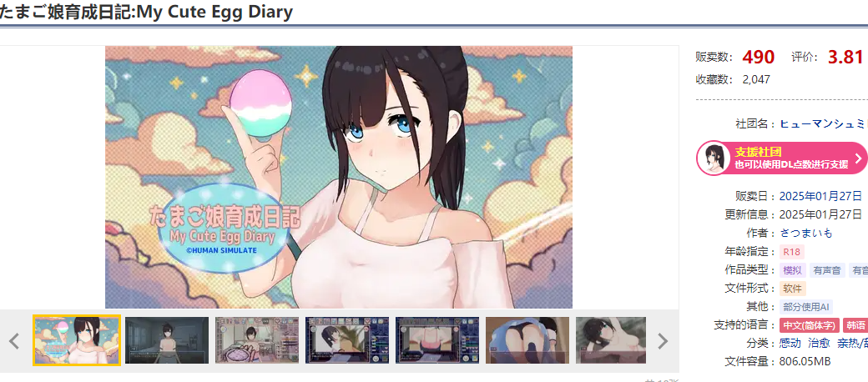The width and height of the screenshot is (868, 382).
Task: Click the left carousel arrow
Action: point(14,341)
